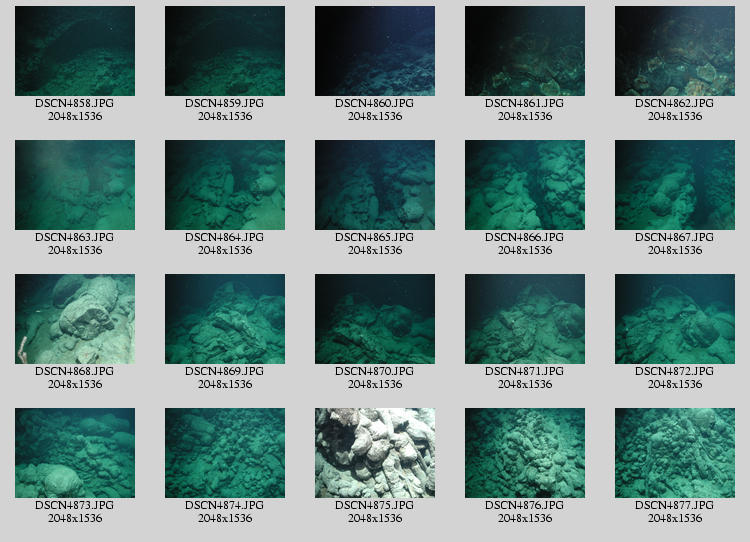The image size is (750, 542).
Task: Open thumbnail image DSCN4862.JPG
Action: [675, 51]
